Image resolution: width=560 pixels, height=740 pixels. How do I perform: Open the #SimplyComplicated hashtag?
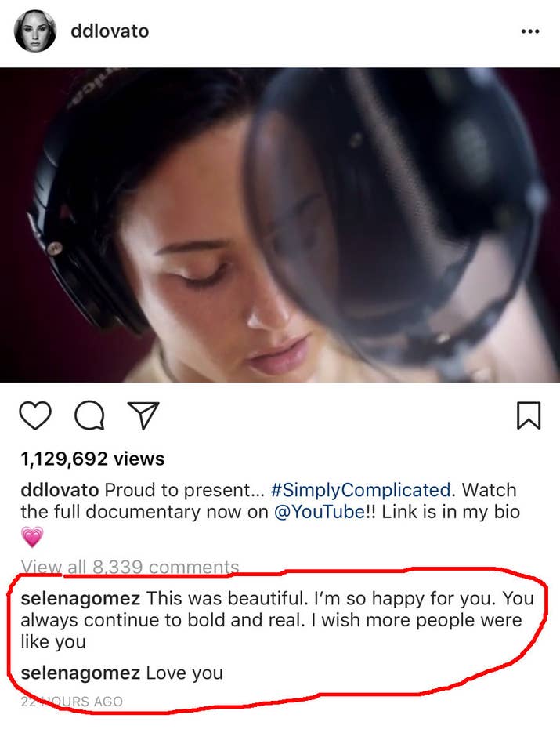pos(361,490)
